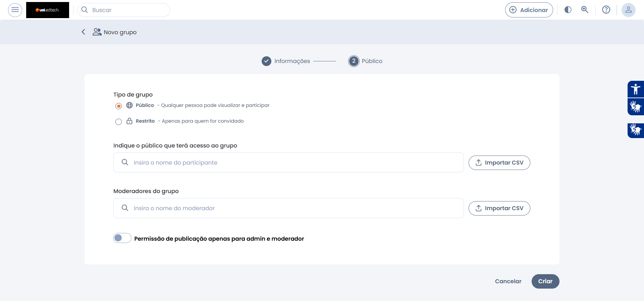The width and height of the screenshot is (644, 301).
Task: Open the Adicionar menu button
Action: click(529, 10)
